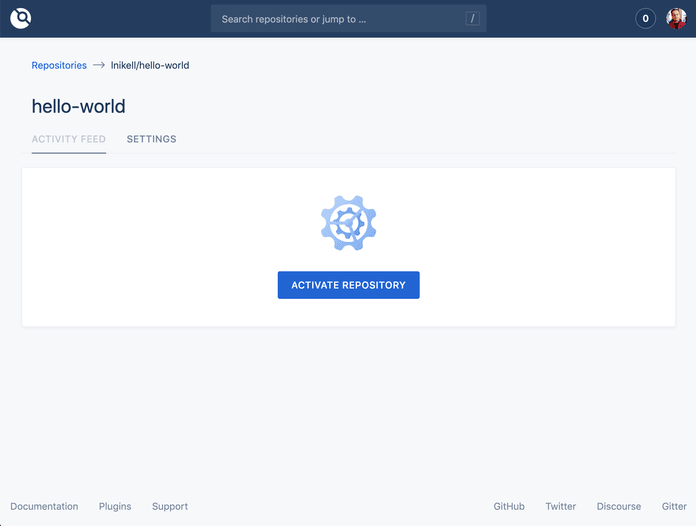Open the user avatar menu
This screenshot has width=696, height=526.
coord(676,19)
